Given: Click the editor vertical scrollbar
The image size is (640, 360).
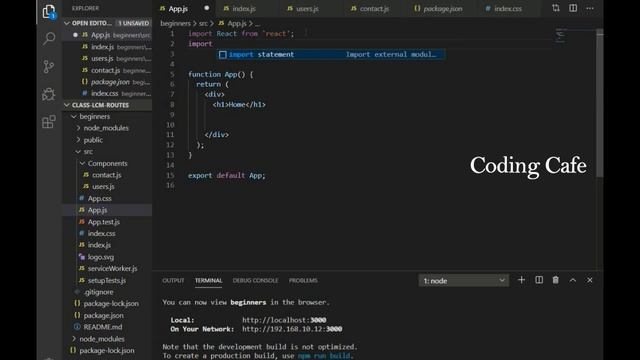Looking at the screenshot, I should click(600, 104).
